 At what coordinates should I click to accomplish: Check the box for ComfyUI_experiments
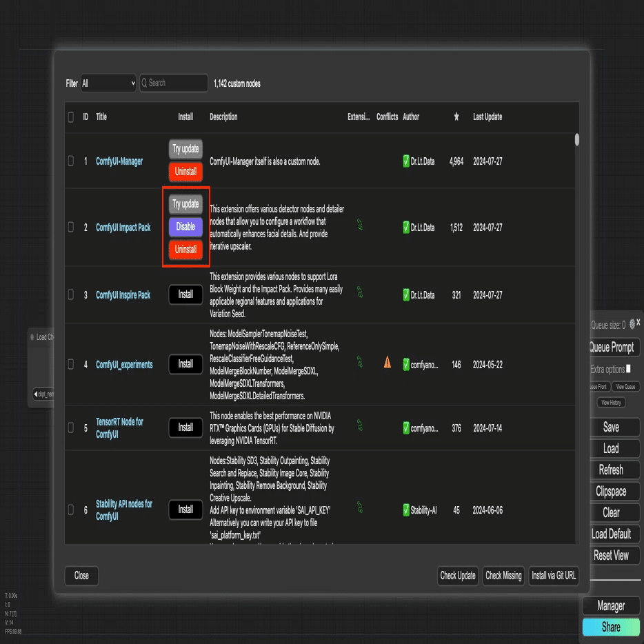(70, 364)
